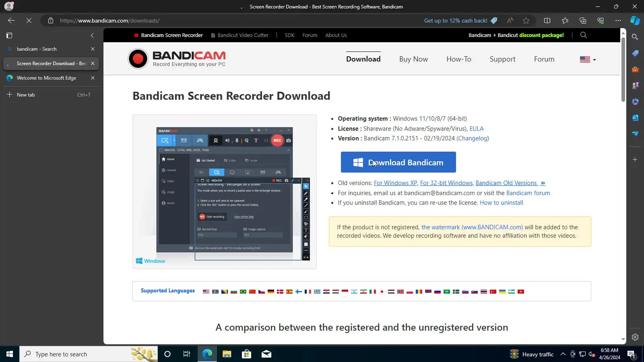View site information lock icon

pos(51,21)
